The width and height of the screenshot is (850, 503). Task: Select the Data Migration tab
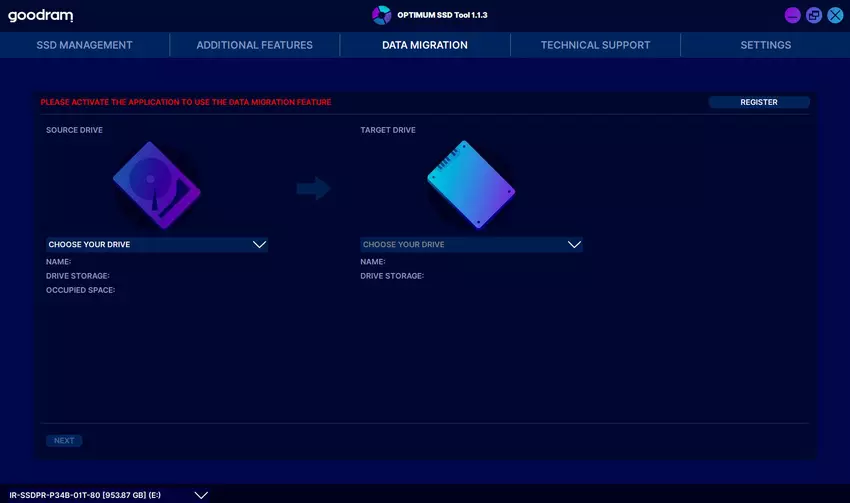[x=424, y=45]
